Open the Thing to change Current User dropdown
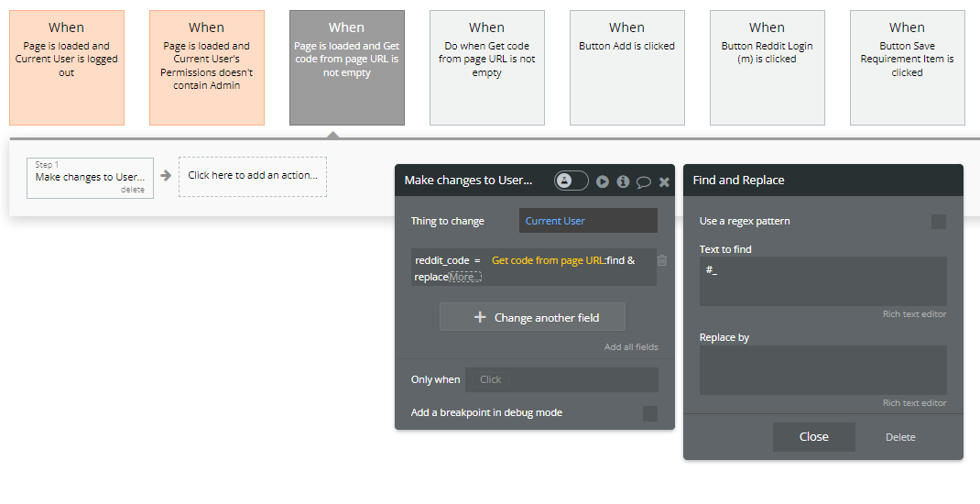Image resolution: width=980 pixels, height=504 pixels. coord(588,221)
